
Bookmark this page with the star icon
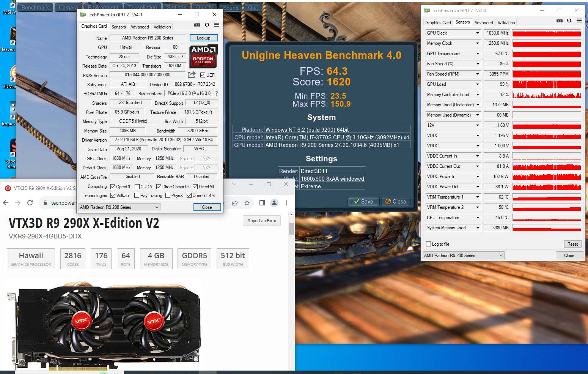[x=247, y=203]
